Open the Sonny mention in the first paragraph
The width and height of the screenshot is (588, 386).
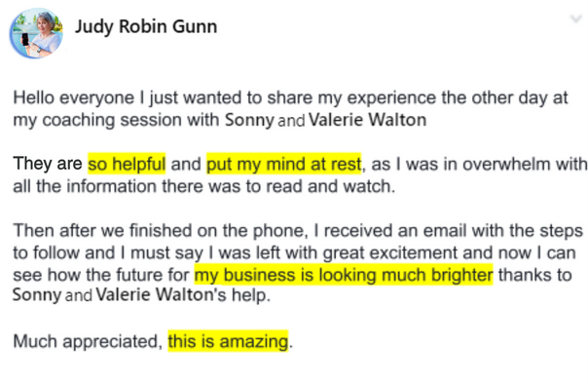250,120
